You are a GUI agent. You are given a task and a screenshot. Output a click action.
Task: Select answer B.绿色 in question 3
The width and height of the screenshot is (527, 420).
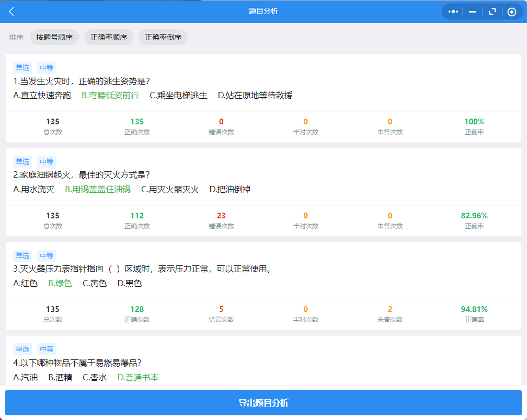[x=60, y=283]
